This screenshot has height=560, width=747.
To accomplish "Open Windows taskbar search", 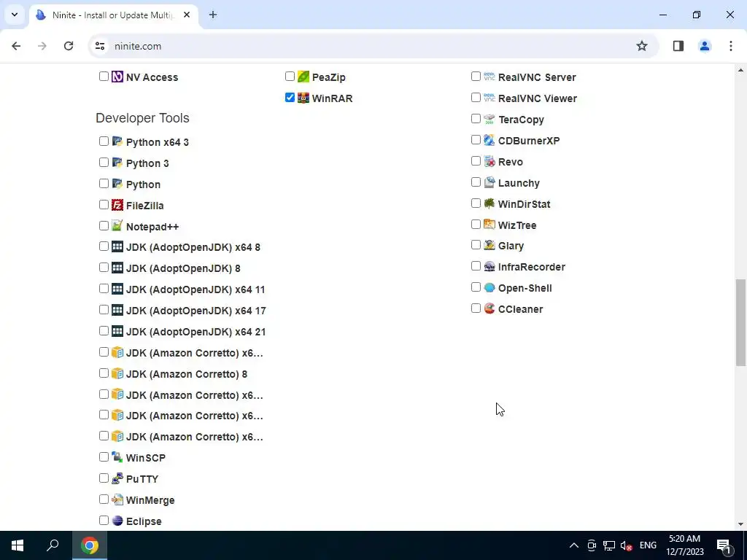I will 53,545.
